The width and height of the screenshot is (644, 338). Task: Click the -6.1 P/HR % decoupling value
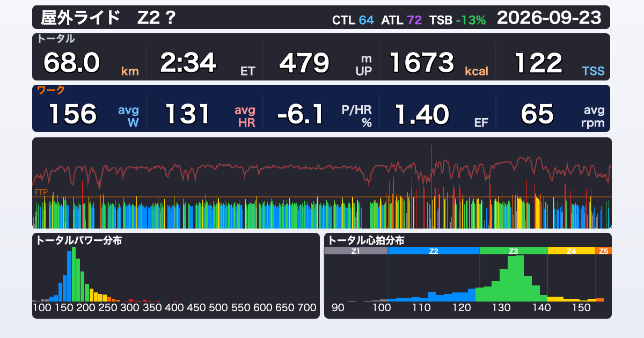tap(324, 114)
